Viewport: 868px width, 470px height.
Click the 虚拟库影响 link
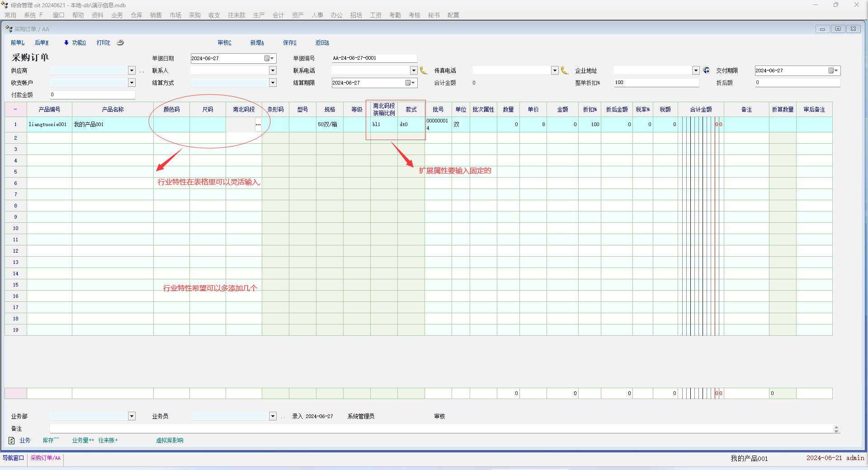click(170, 440)
